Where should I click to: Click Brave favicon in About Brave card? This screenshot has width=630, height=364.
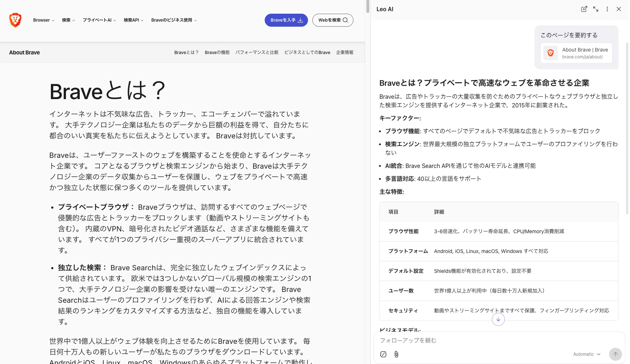(x=551, y=53)
